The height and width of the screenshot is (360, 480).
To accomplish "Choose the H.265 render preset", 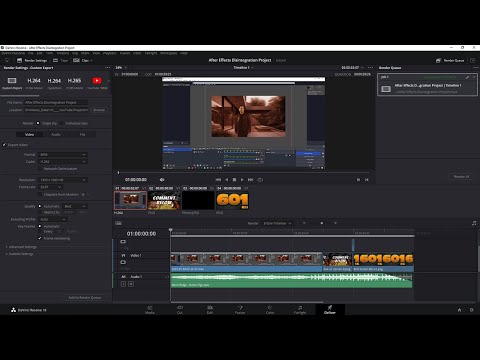I will pos(74,83).
